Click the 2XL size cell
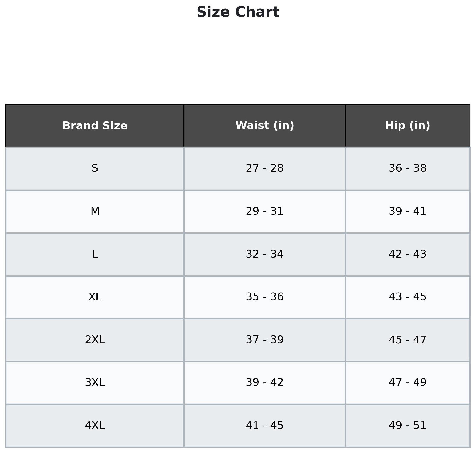 coord(95,340)
